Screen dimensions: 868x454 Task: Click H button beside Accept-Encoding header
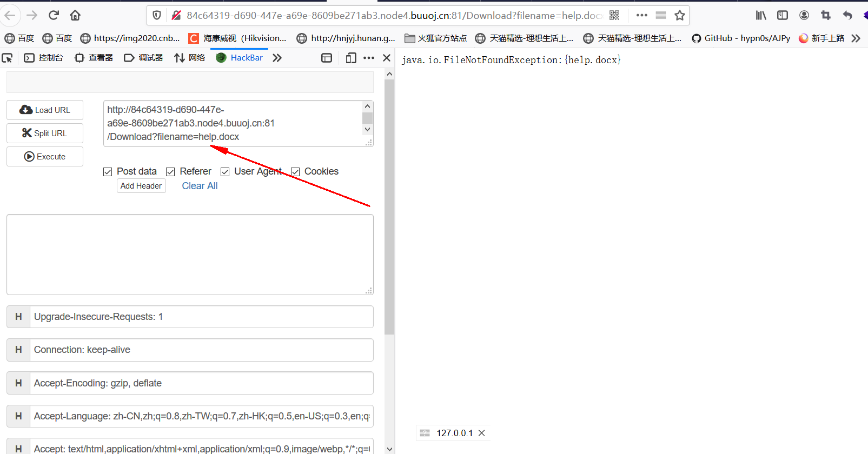(x=18, y=383)
